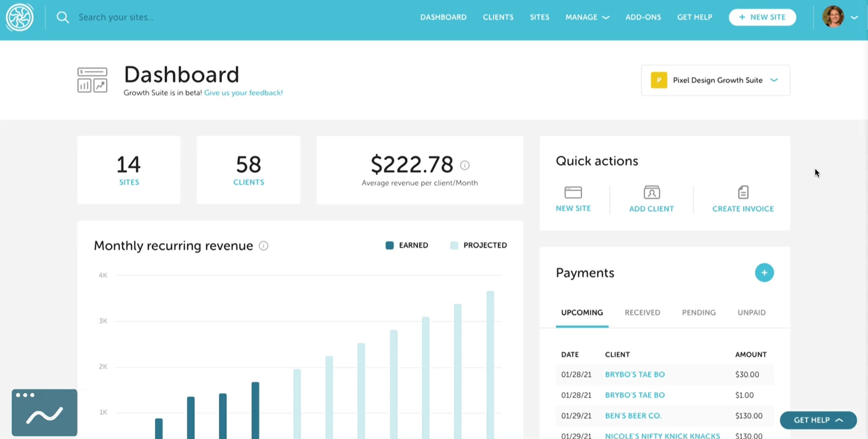Open NICOLE'S NIFTY KNICK KNACKS client link
Viewport: 868px width, 439px height.
tap(662, 435)
